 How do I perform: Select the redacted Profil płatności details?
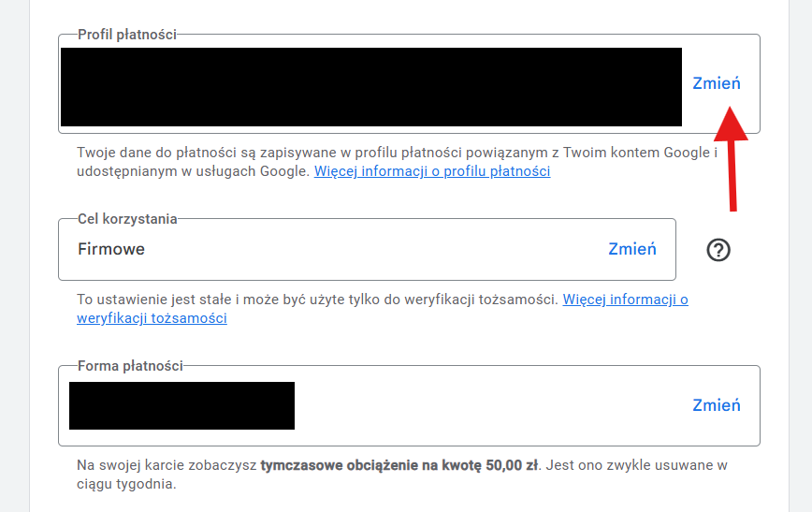coord(371,86)
